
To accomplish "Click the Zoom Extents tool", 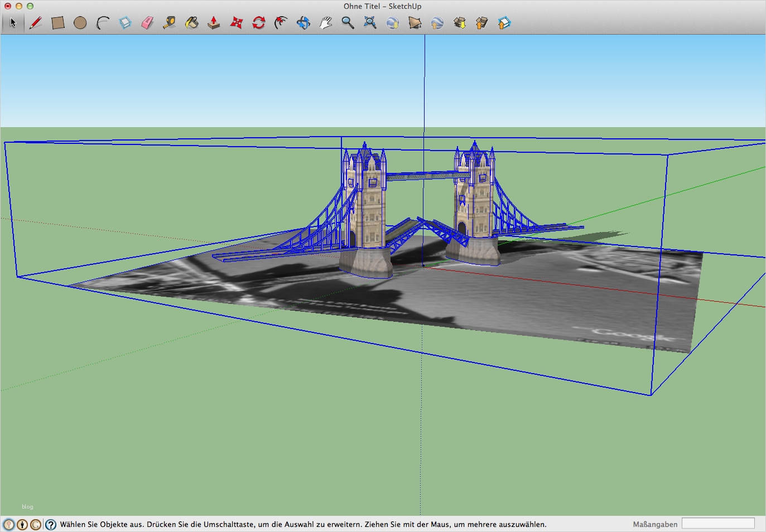I will [x=370, y=23].
